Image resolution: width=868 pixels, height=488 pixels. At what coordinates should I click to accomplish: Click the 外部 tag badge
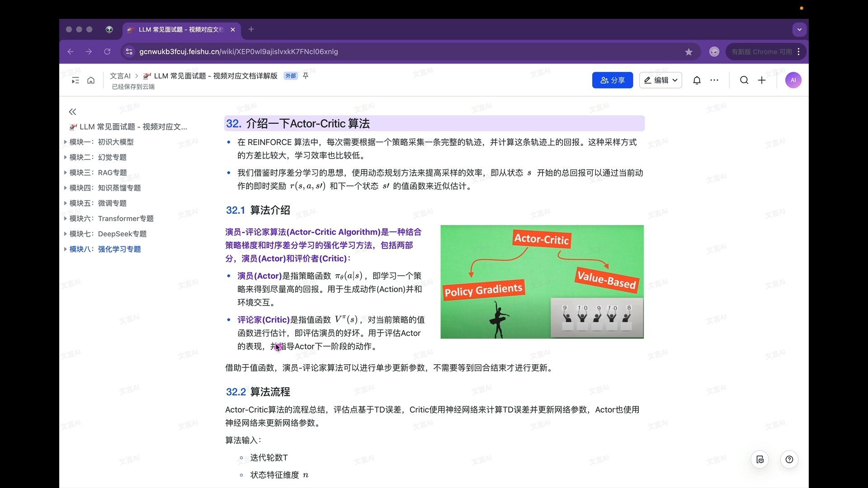291,76
